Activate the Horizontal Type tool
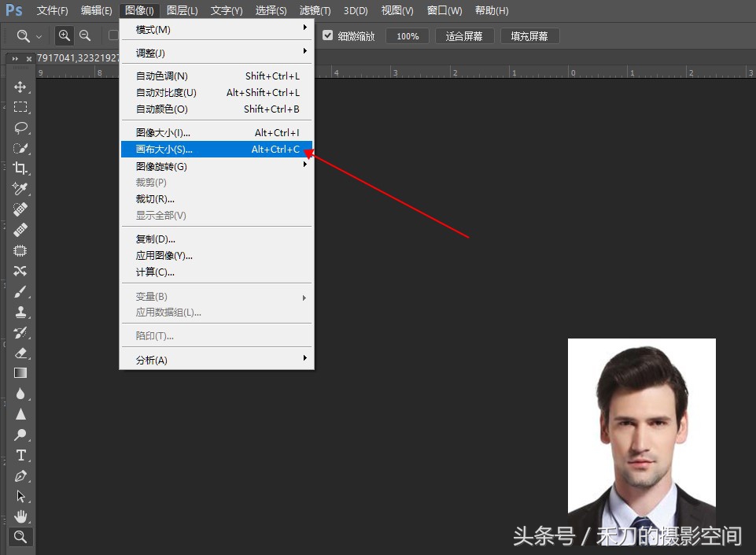 coord(20,454)
